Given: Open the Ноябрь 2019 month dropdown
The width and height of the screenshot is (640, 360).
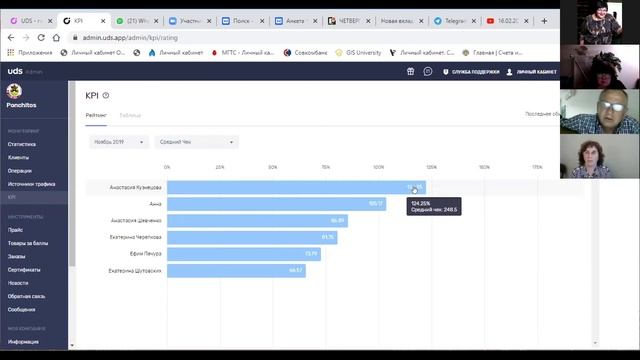Looking at the screenshot, I should pos(118,142).
